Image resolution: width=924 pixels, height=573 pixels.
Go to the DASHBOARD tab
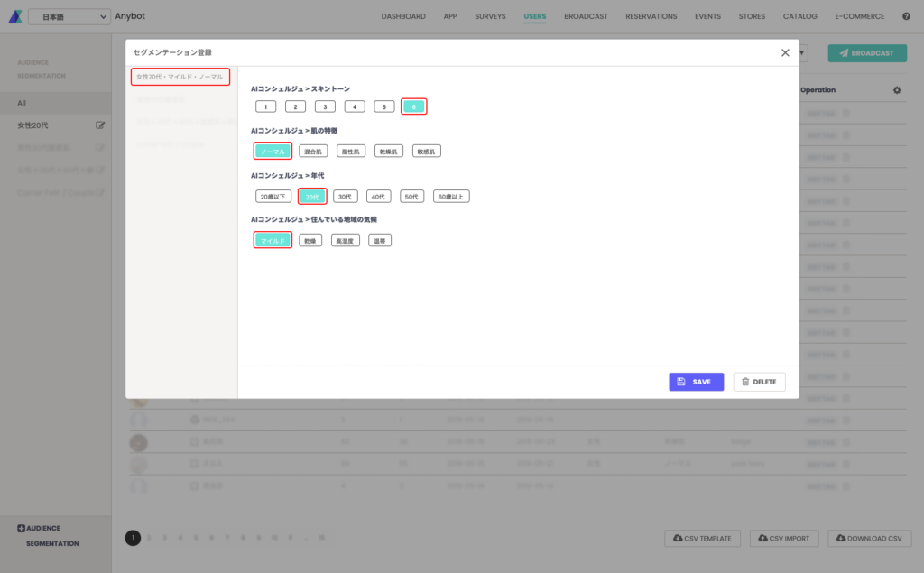coord(403,16)
